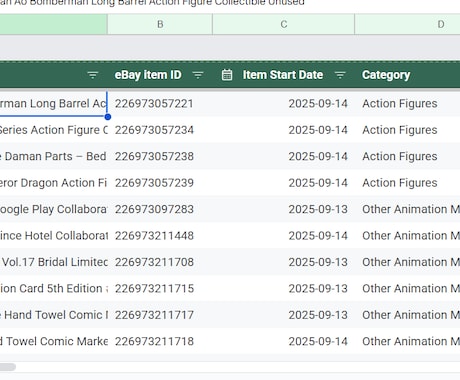The image size is (460, 380).
Task: Click the calendar icon beside Item Start Date
Action: point(227,75)
